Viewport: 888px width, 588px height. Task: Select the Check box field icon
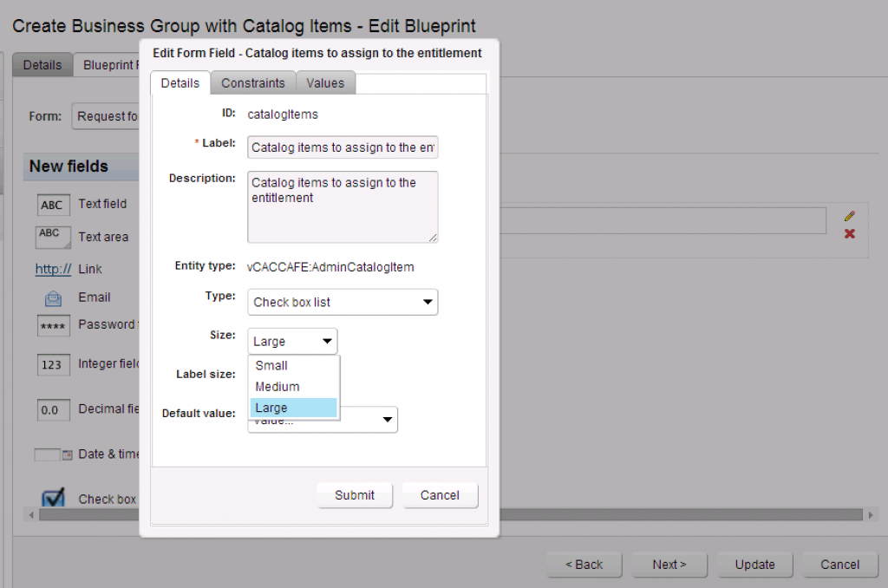click(54, 498)
